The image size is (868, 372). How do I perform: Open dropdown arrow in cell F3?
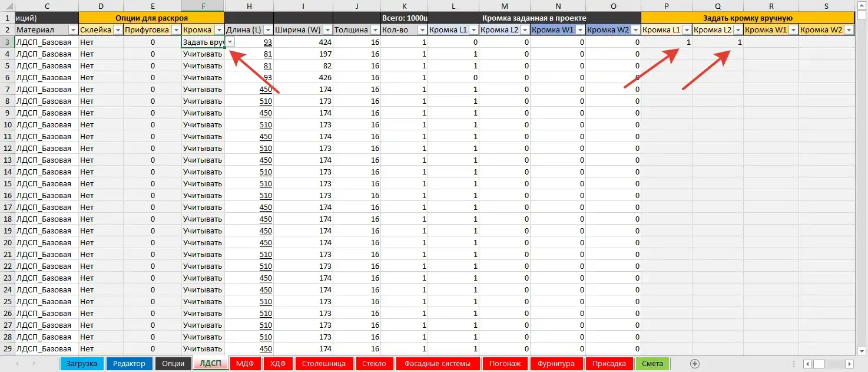pos(230,42)
